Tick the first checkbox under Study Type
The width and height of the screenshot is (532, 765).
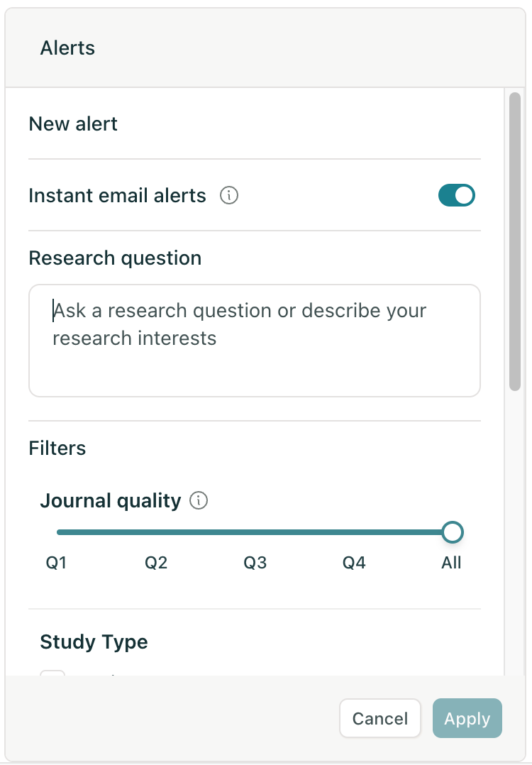tap(52, 673)
